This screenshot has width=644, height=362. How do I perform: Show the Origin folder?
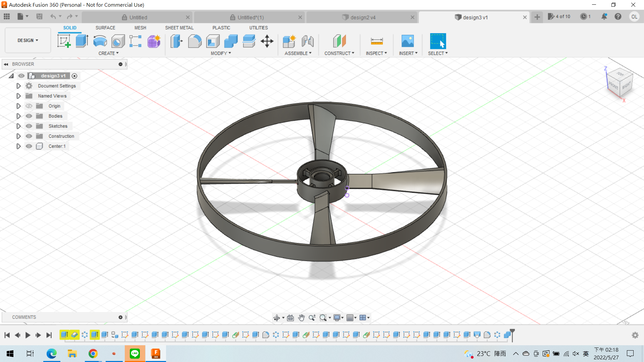[x=29, y=106]
